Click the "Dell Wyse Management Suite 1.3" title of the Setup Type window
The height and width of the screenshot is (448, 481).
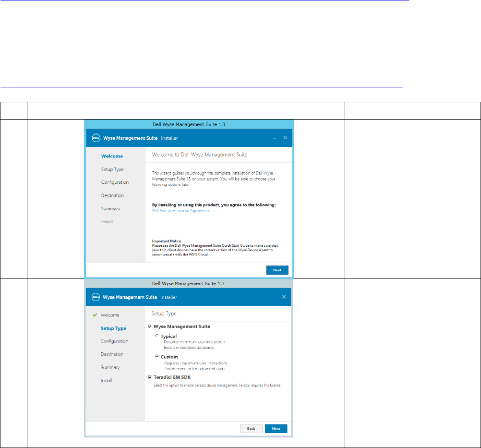tap(188, 284)
